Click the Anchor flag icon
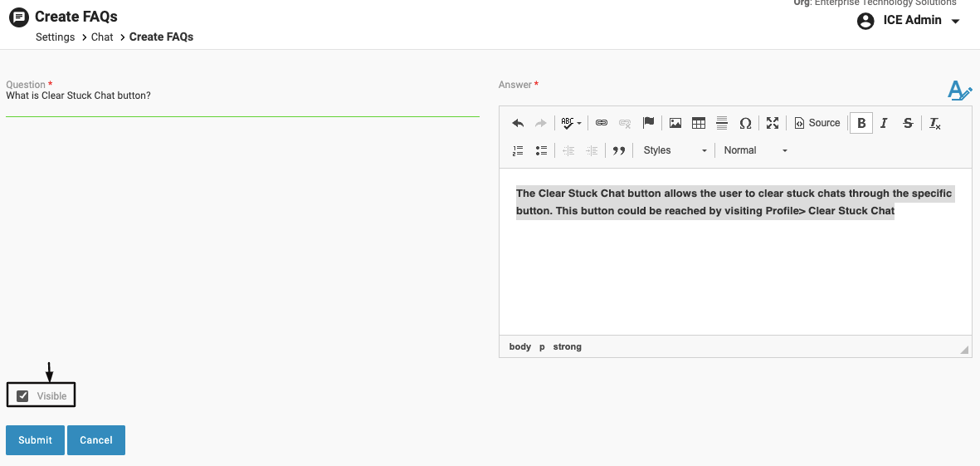 coord(649,123)
